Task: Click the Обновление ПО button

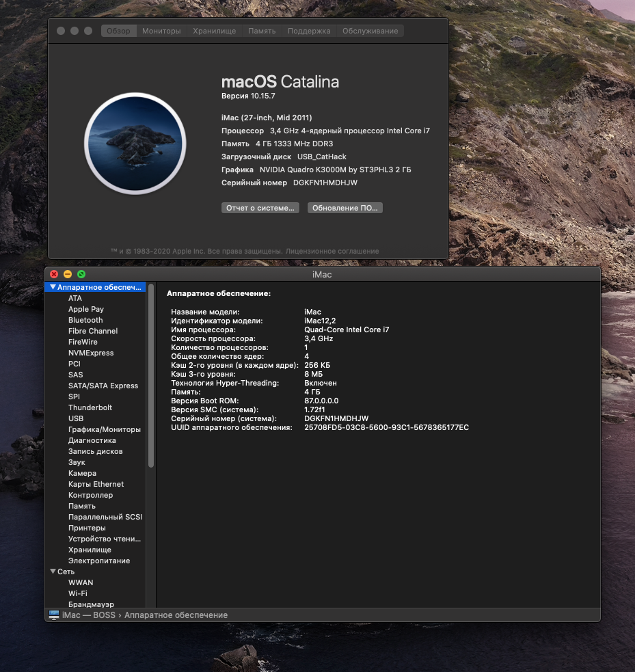Action: [345, 208]
